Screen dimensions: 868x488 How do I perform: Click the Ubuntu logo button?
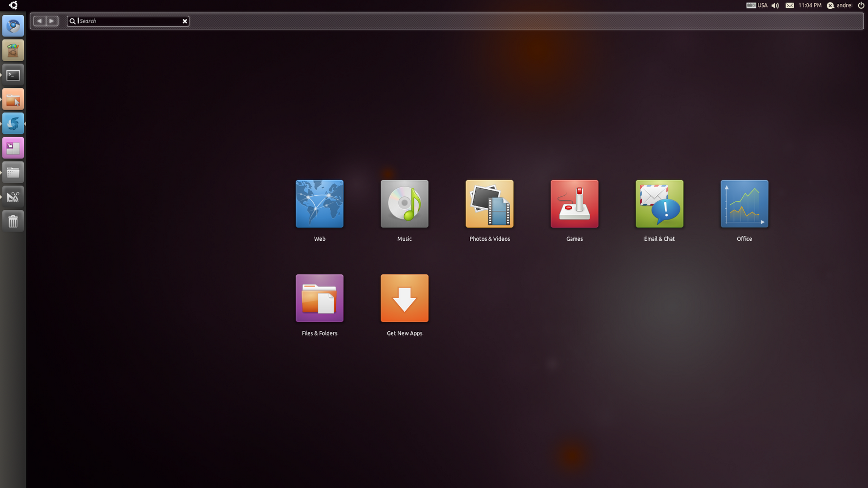pos(13,5)
